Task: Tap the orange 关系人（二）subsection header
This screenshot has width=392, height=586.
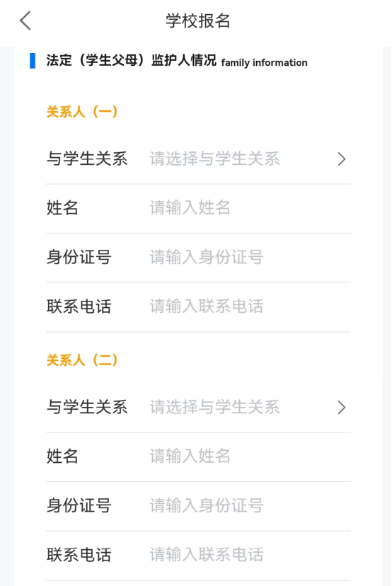Action: pos(82,360)
